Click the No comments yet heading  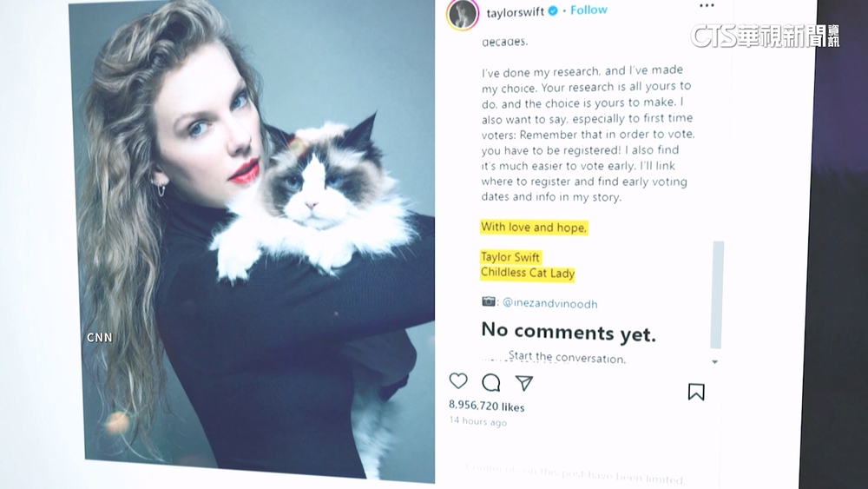pos(569,331)
